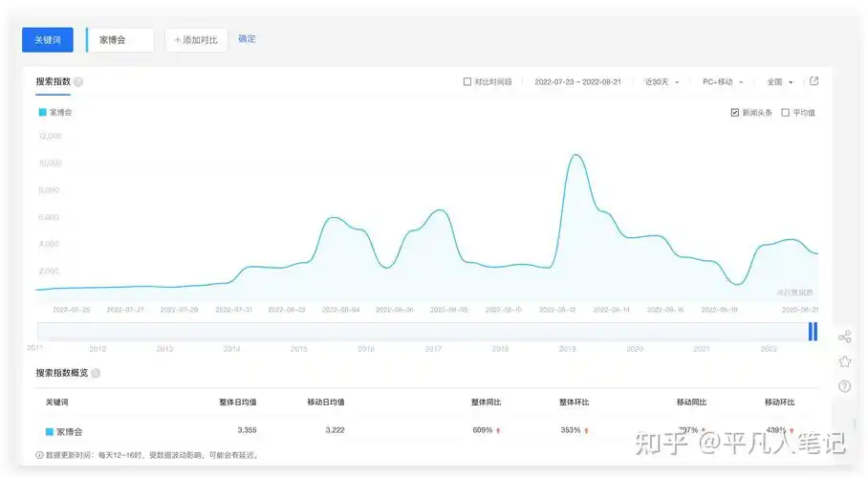Click the 移动日均值 column header
The height and width of the screenshot is (478, 868).
(325, 402)
